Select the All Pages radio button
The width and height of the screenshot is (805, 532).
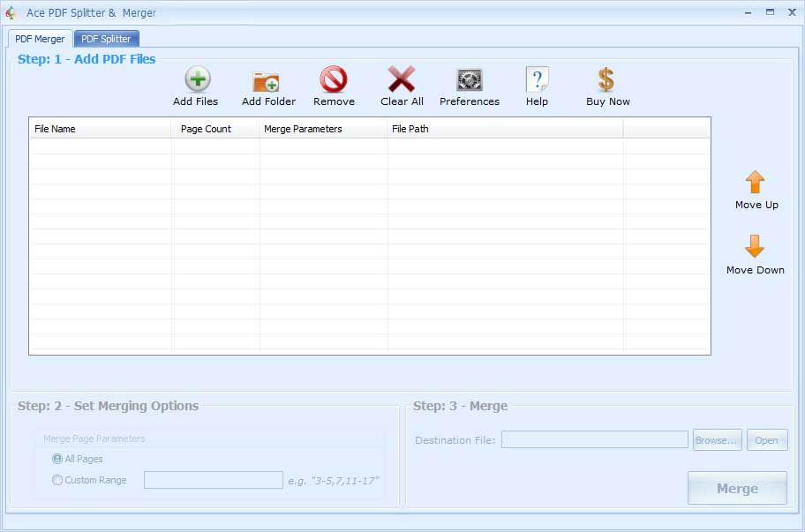[x=57, y=459]
